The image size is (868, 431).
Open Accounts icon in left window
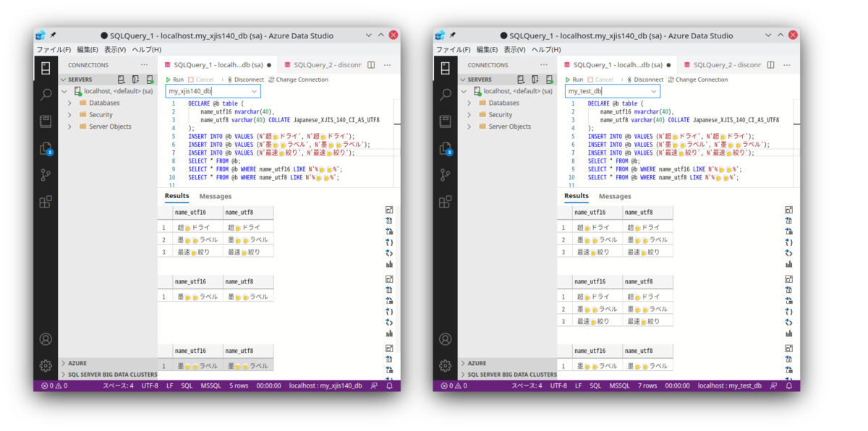click(x=46, y=339)
